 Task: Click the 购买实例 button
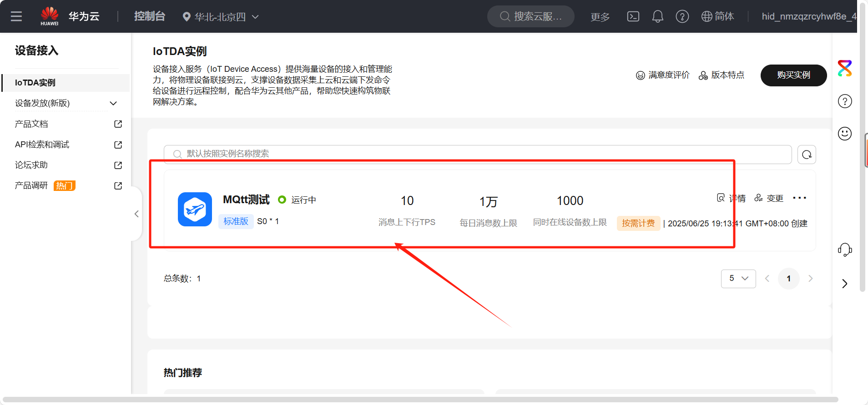pos(793,75)
